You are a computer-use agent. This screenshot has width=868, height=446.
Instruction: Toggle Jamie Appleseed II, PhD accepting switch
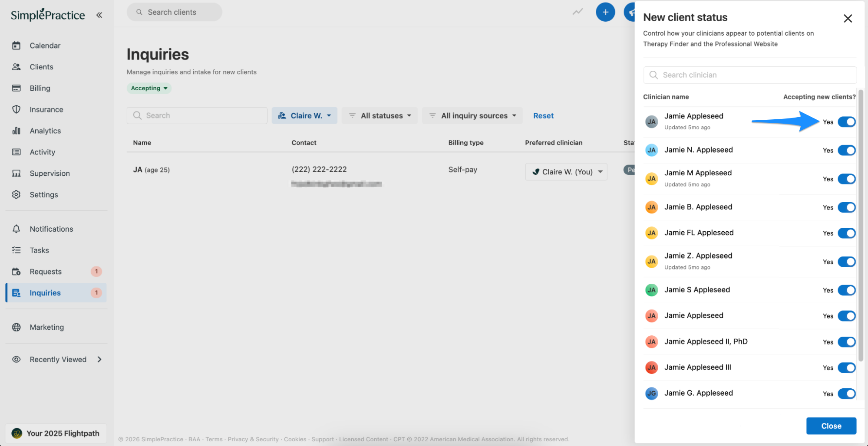tap(847, 342)
